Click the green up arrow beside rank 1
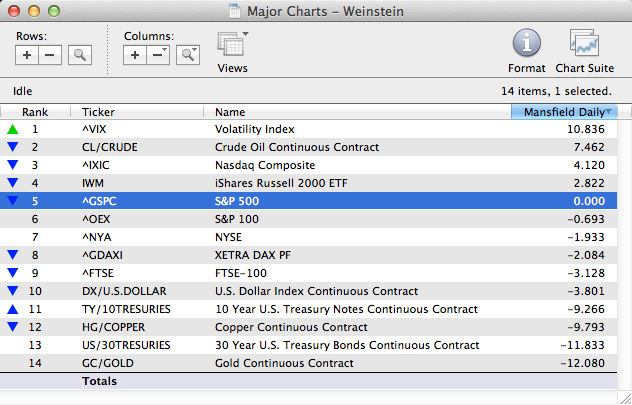This screenshot has height=405, width=632. coord(12,129)
